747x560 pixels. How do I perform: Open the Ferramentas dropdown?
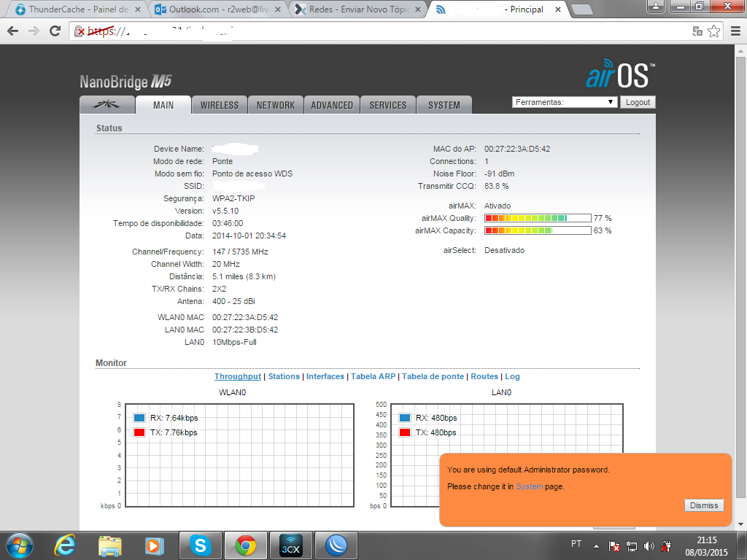click(x=565, y=102)
